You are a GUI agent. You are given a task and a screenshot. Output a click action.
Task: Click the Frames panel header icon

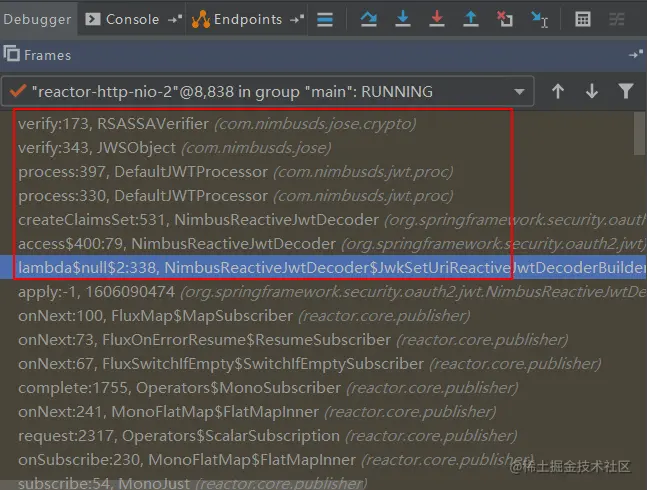point(12,54)
